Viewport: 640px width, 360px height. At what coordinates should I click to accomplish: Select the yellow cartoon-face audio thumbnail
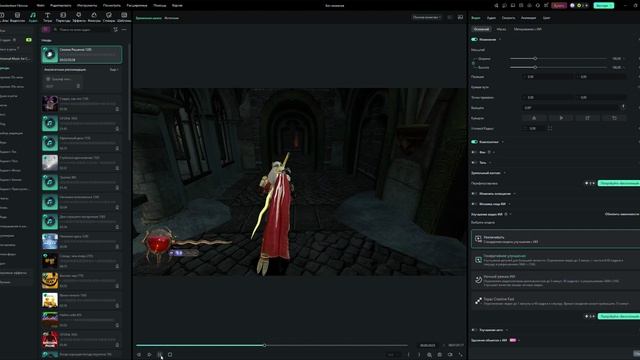point(50,281)
